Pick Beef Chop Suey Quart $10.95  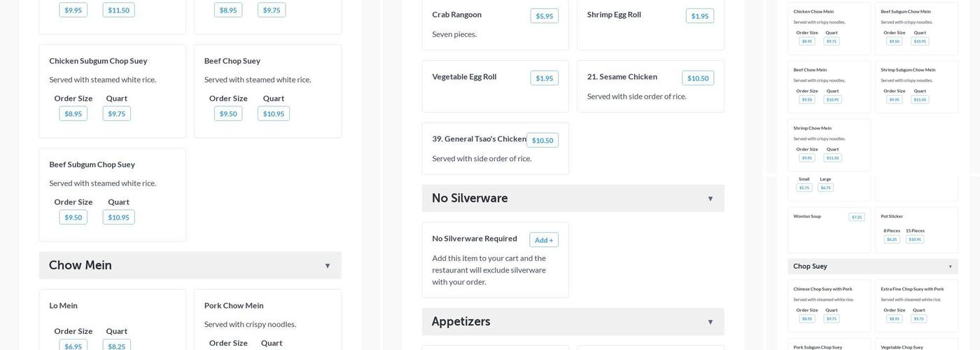273,113
